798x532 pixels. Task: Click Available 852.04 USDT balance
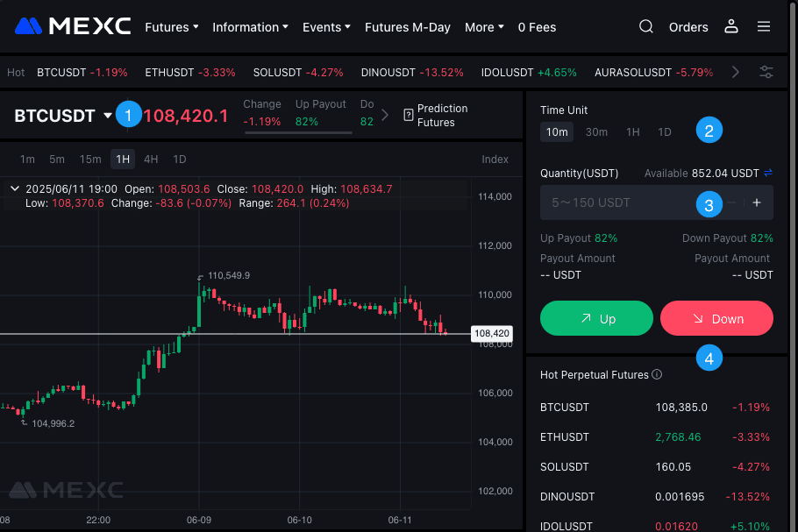pos(702,173)
